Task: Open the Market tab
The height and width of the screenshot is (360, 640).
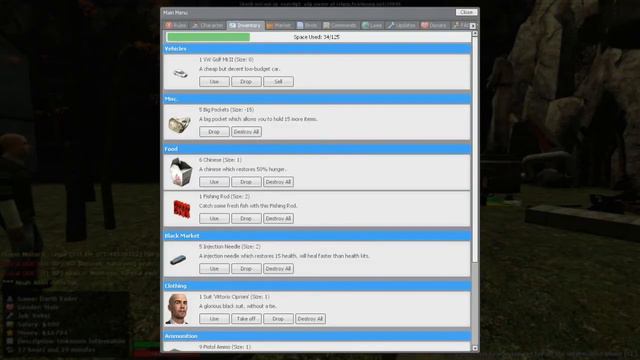Action: (279, 25)
